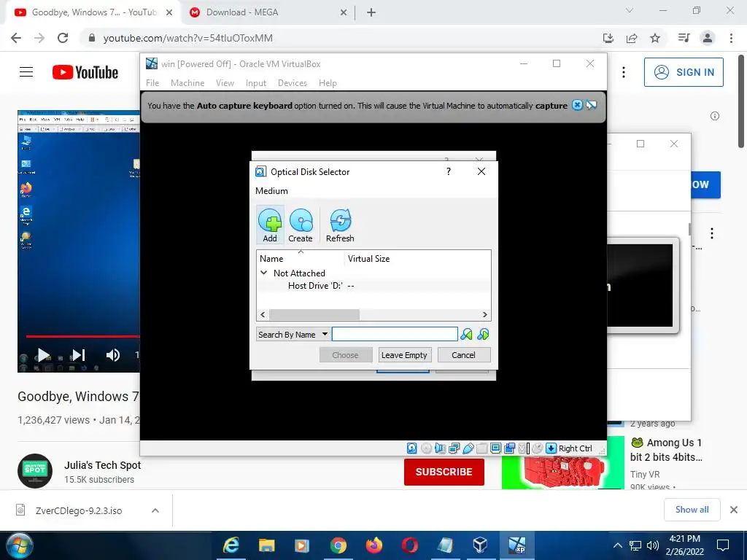Click the share page icon in Chrome
This screenshot has width=747, height=560.
(x=632, y=38)
